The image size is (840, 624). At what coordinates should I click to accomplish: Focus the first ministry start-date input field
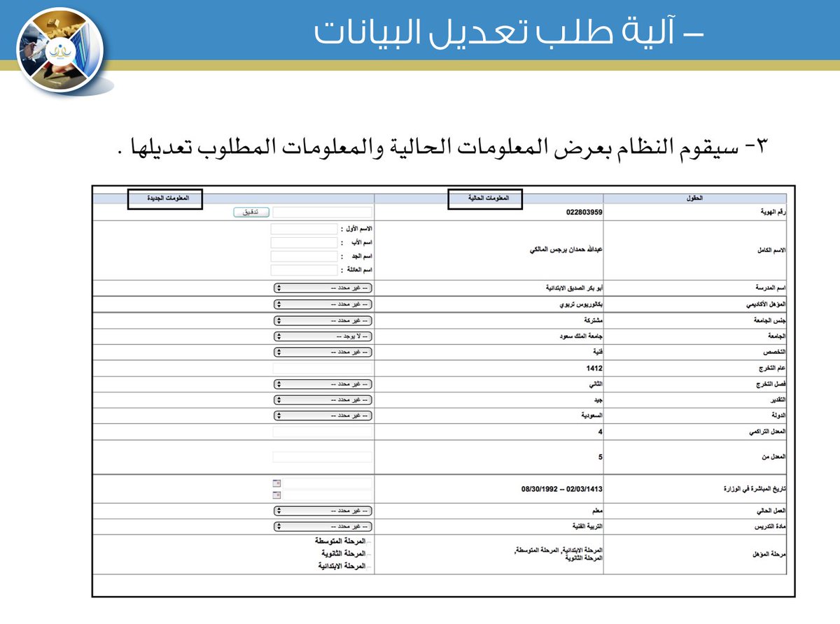327,483
